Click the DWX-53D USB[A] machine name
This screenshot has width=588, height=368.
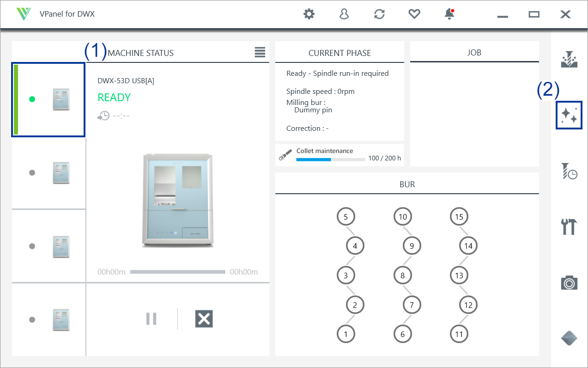126,80
